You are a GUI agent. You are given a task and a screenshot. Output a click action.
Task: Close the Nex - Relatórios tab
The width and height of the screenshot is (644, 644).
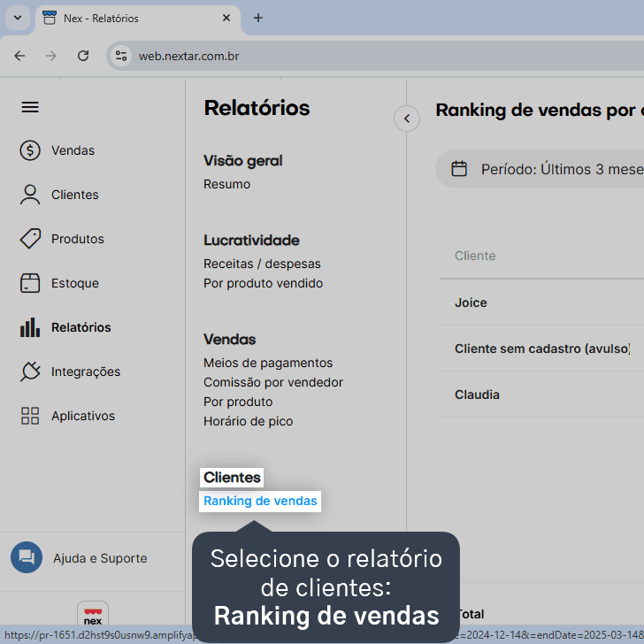(x=226, y=18)
